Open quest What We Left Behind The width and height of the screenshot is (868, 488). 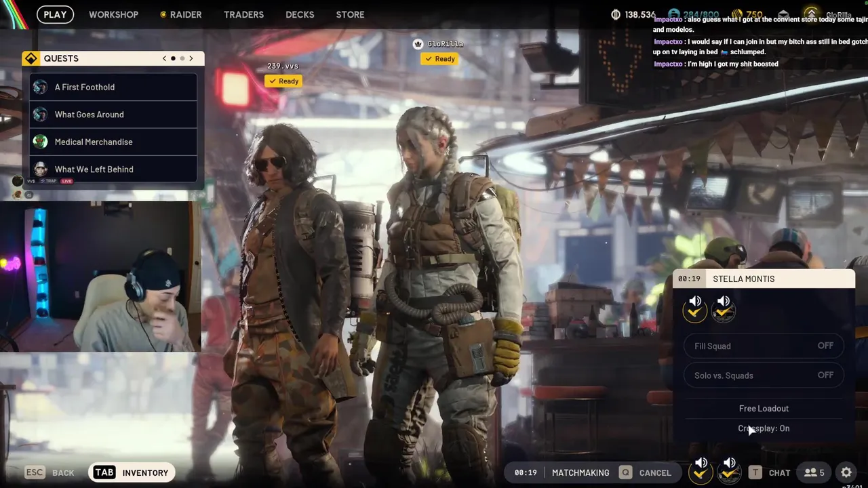pos(113,169)
